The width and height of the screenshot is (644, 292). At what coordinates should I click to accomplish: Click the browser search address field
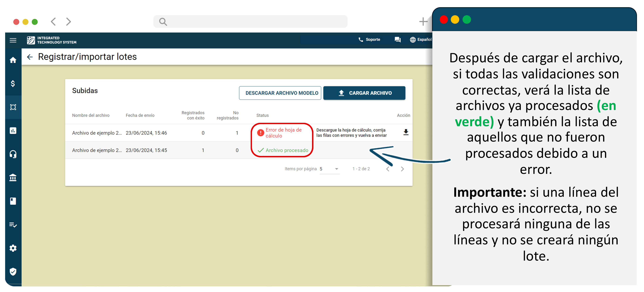(x=250, y=22)
